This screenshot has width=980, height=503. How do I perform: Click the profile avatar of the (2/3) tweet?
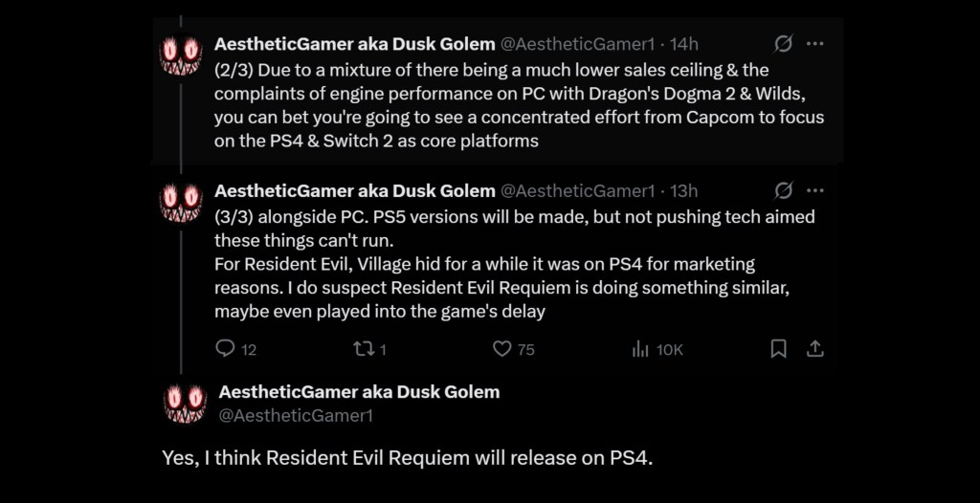(181, 55)
